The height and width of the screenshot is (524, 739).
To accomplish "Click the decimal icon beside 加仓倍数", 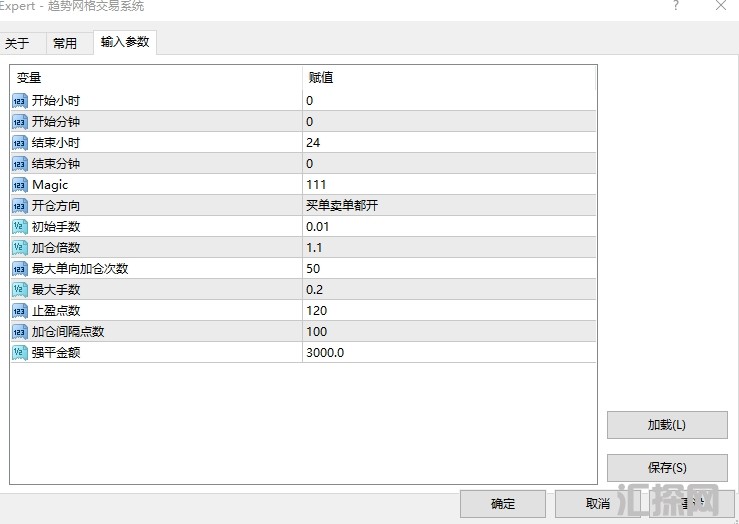I will 19,248.
